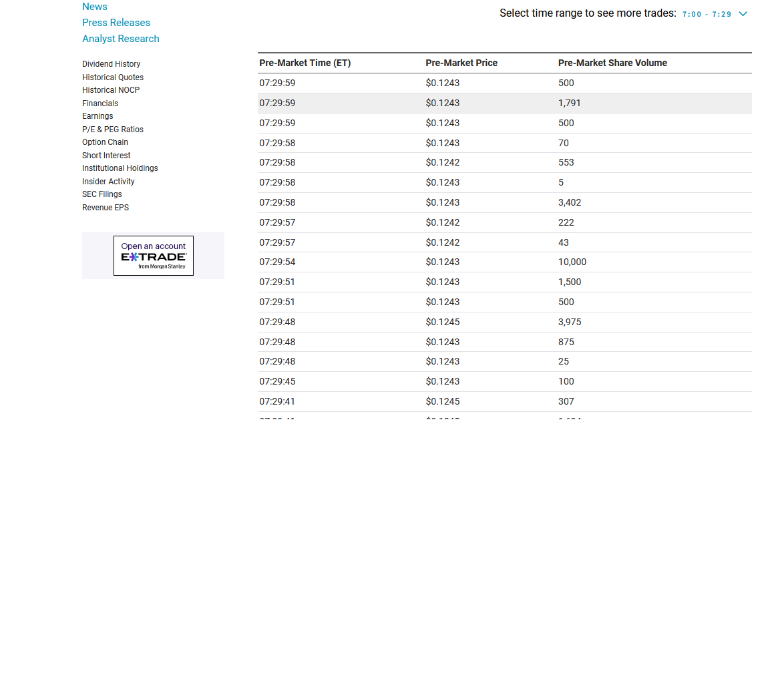Select the 222 share volume cell
Image resolution: width=784 pixels, height=673 pixels.
pyautogui.click(x=566, y=222)
